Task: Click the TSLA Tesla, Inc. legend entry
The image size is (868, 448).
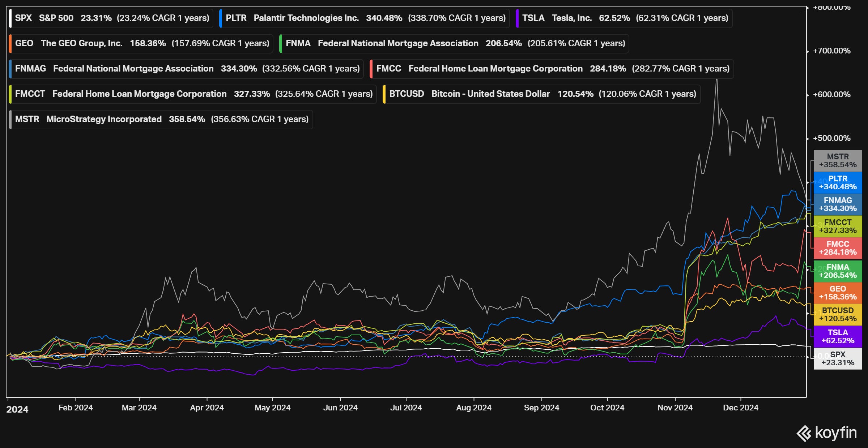Action: click(x=624, y=18)
